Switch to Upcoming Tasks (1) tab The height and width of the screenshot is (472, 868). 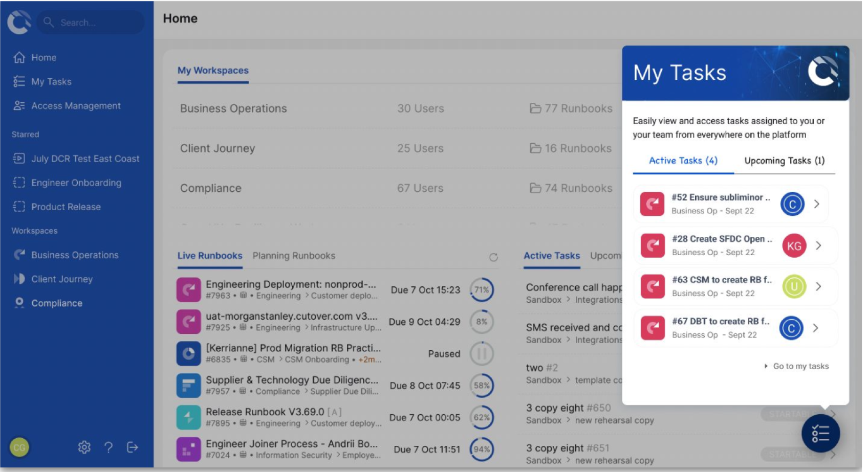coord(785,161)
